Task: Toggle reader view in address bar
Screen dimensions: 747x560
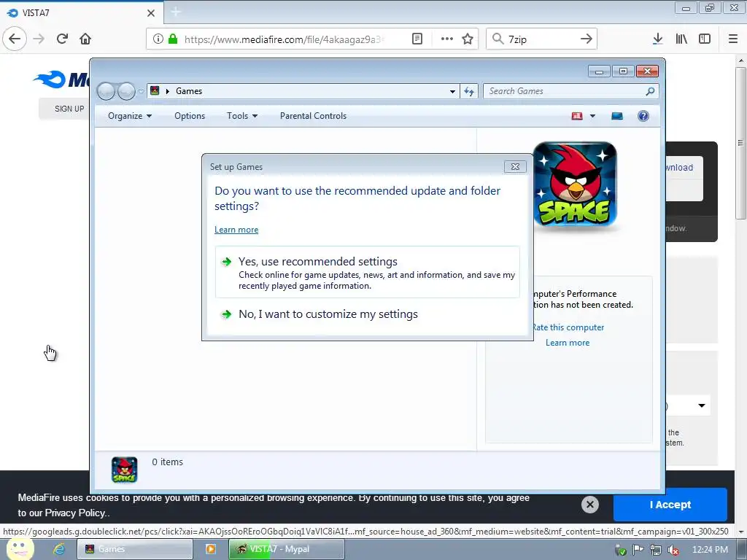Action: (x=417, y=39)
